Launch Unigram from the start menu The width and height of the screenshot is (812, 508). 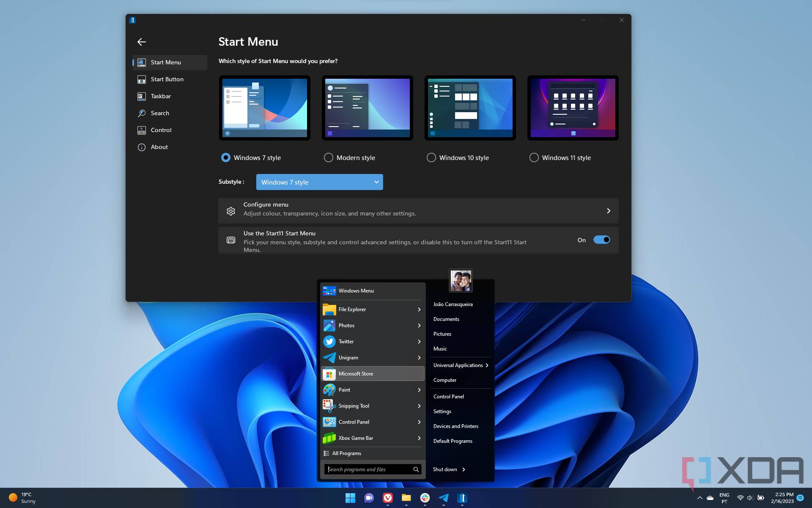(x=372, y=358)
